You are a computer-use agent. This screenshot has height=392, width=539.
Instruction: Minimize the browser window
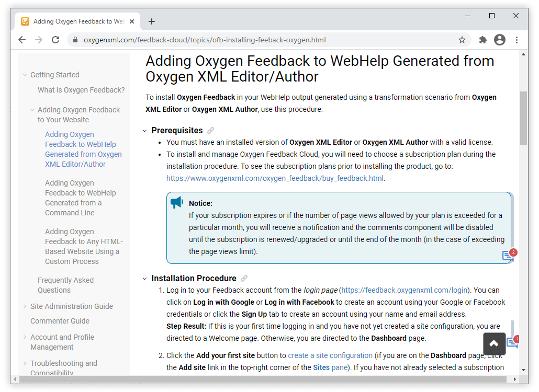coord(467,16)
